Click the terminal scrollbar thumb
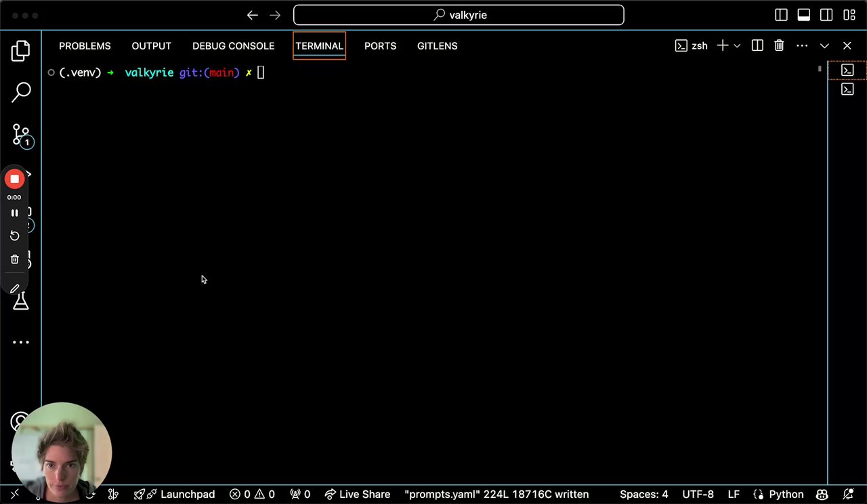Viewport: 867px width, 504px height. [x=820, y=68]
